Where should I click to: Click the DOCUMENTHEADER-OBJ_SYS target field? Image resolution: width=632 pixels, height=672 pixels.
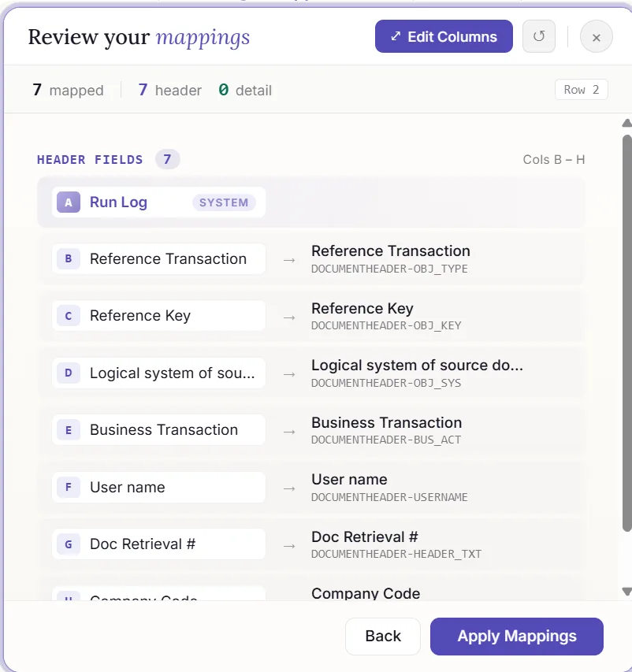click(386, 383)
